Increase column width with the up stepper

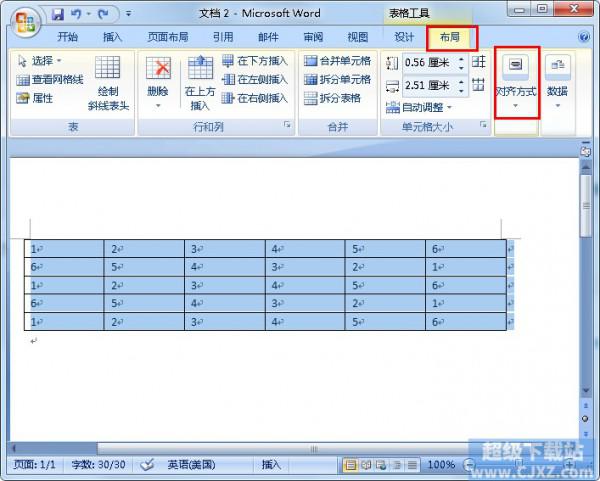click(x=462, y=82)
